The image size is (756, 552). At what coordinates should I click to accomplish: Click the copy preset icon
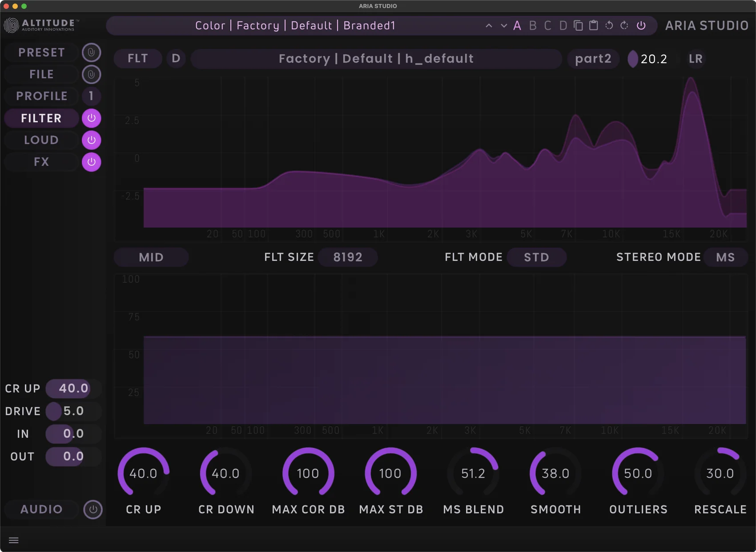pos(578,26)
